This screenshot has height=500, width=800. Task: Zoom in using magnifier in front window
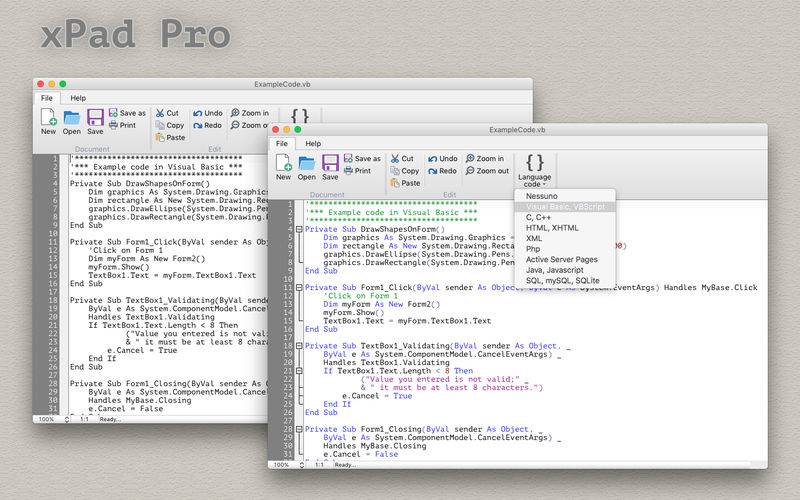pos(484,159)
